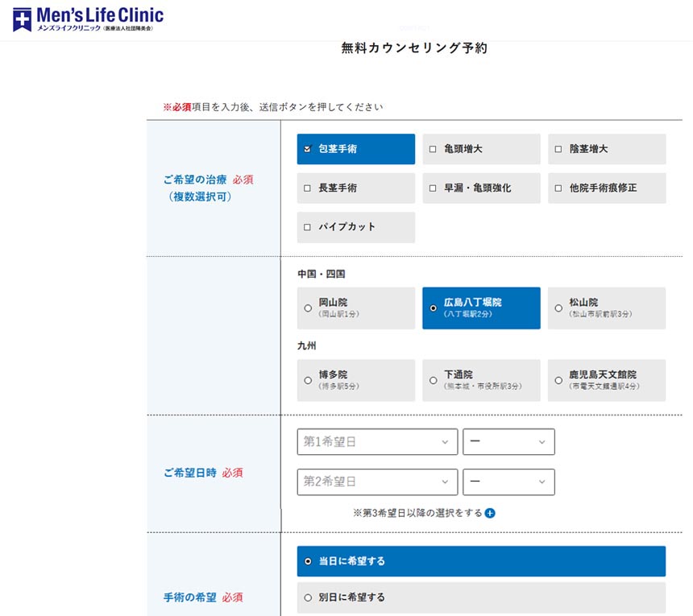Click the Men's Life Clinic logo
The image size is (693, 616).
[x=88, y=19]
